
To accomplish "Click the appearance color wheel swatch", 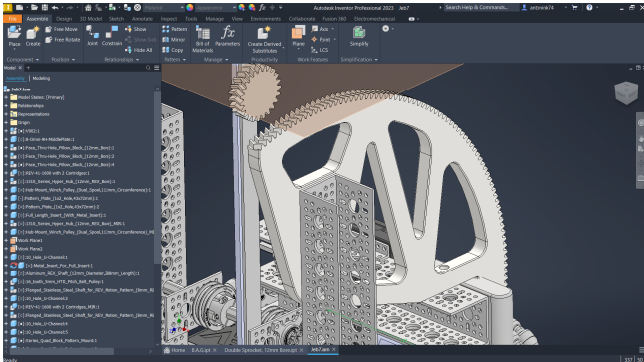I will click(190, 8).
